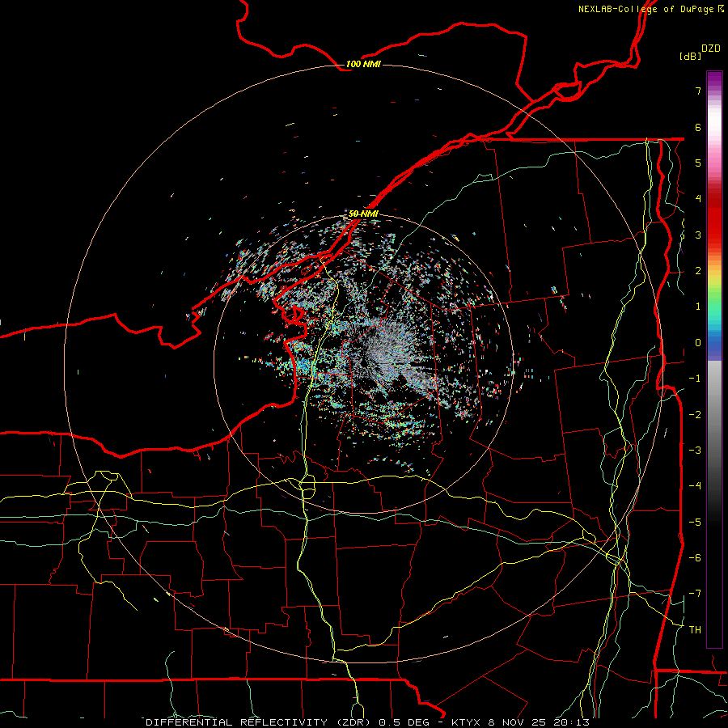Click the -6 dB value on color scale
The width and height of the screenshot is (728, 728).
695,558
